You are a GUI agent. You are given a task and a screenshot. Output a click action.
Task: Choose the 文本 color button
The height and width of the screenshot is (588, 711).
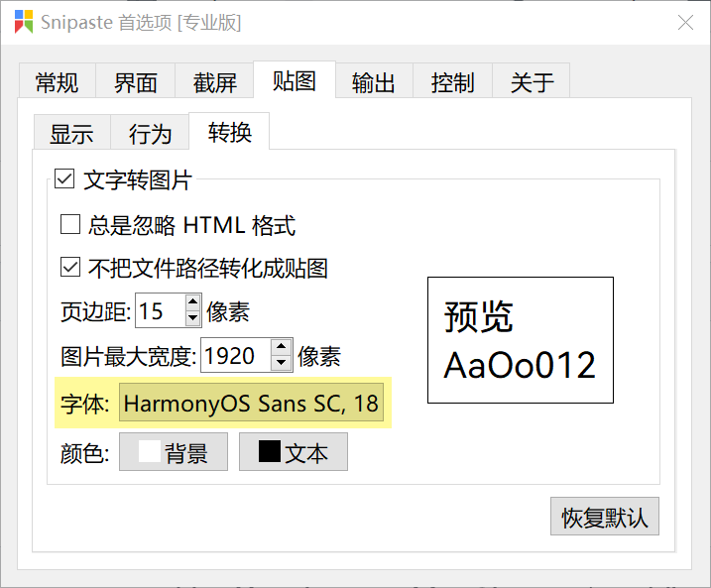294,451
